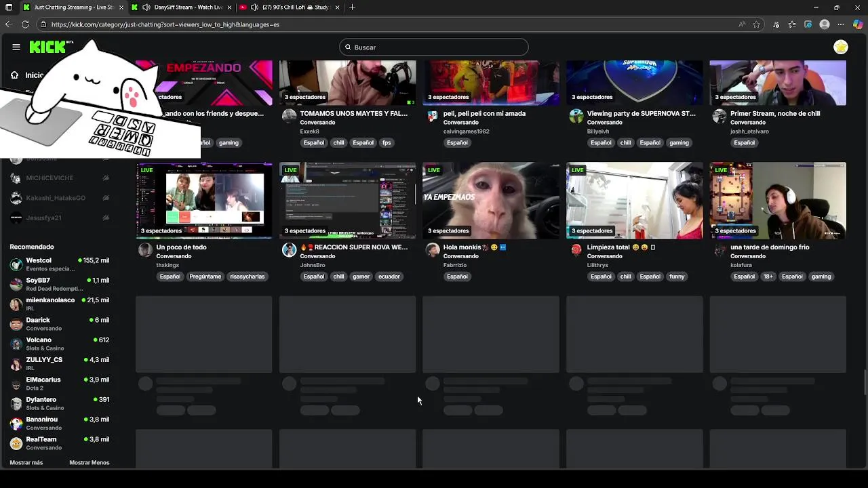Image resolution: width=868 pixels, height=488 pixels.
Task: Open the browser profile icon
Action: pos(825,24)
